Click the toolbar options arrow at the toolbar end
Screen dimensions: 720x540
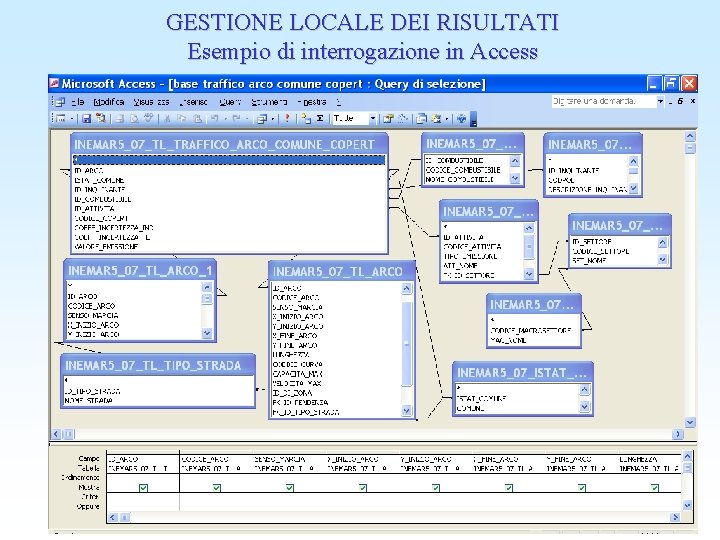[474, 119]
